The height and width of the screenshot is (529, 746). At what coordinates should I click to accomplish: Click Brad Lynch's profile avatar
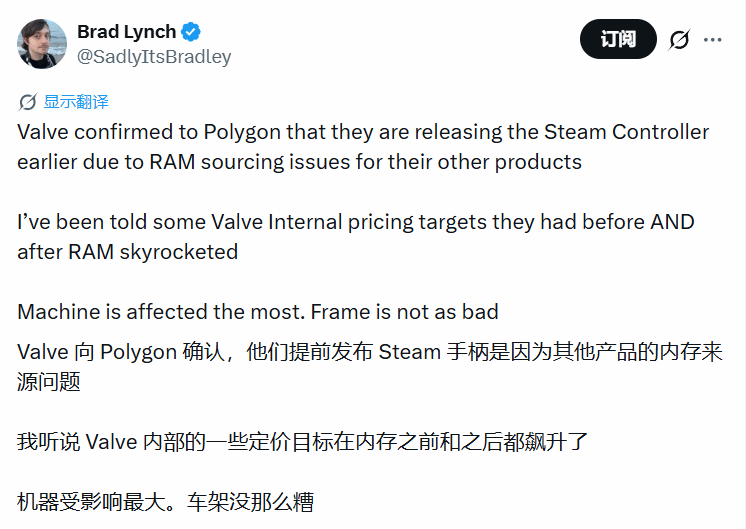(42, 44)
